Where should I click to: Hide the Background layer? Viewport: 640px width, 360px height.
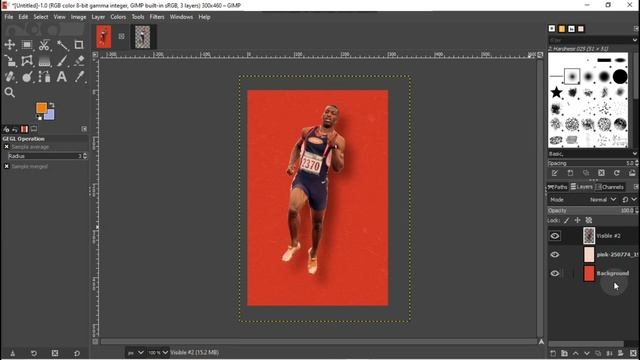click(x=555, y=273)
